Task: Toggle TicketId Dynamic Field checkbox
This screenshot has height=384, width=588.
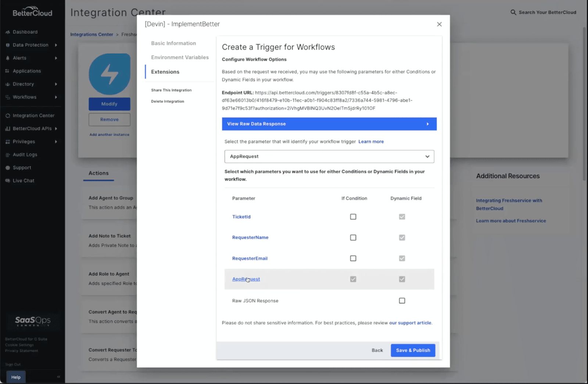Action: tap(402, 217)
